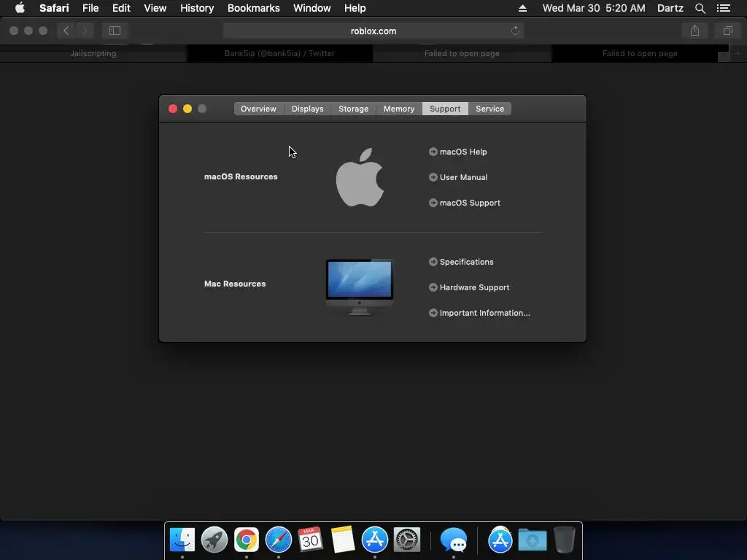747x560 pixels.
Task: Open Important Information link
Action: (x=479, y=313)
